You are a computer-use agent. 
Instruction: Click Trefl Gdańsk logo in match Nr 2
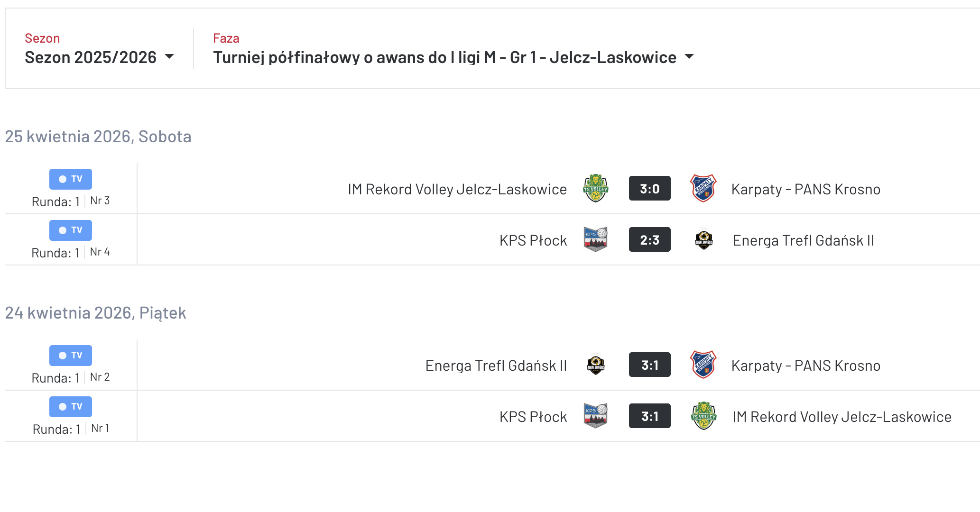pyautogui.click(x=595, y=365)
